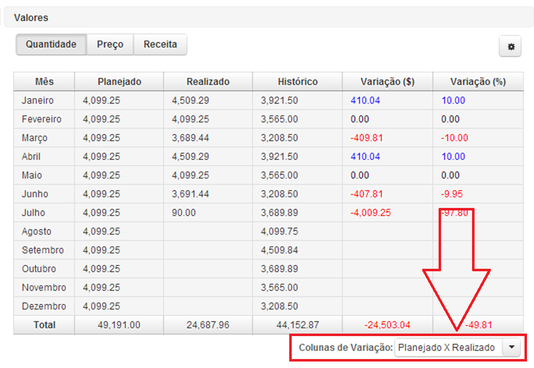The image size is (534, 368).
Task: Switch to the Quantidade tab
Action: coord(51,44)
